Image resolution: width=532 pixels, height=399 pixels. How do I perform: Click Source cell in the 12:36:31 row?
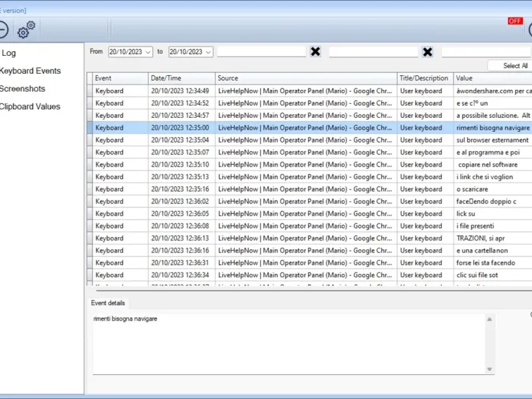pos(305,263)
